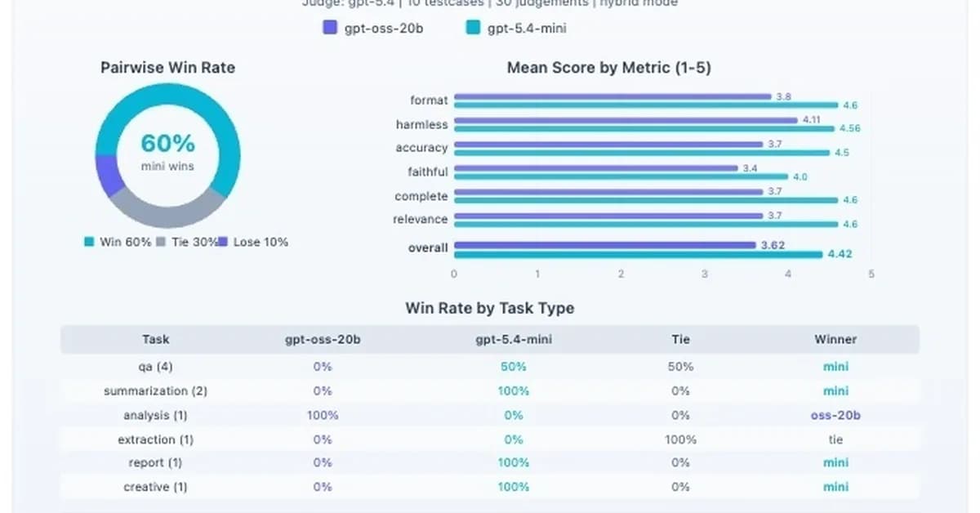Click the overall purple bar labeled 3.62
980x513 pixels.
[604, 244]
